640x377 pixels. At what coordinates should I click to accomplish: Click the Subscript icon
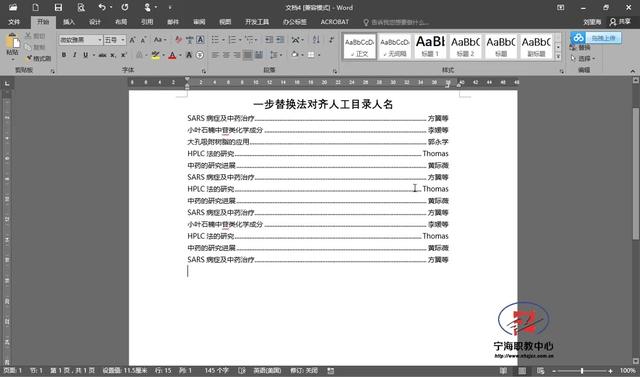point(113,55)
